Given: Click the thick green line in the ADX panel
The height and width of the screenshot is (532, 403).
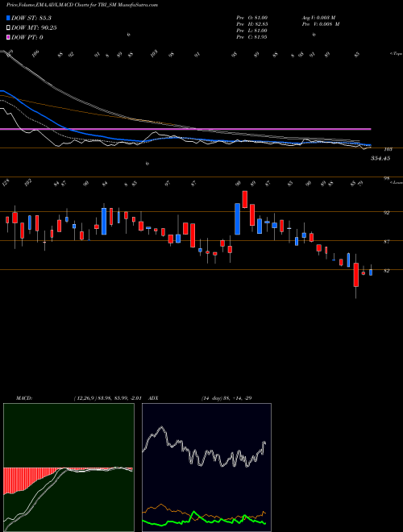Looking at the screenshot, I should coord(194,513).
